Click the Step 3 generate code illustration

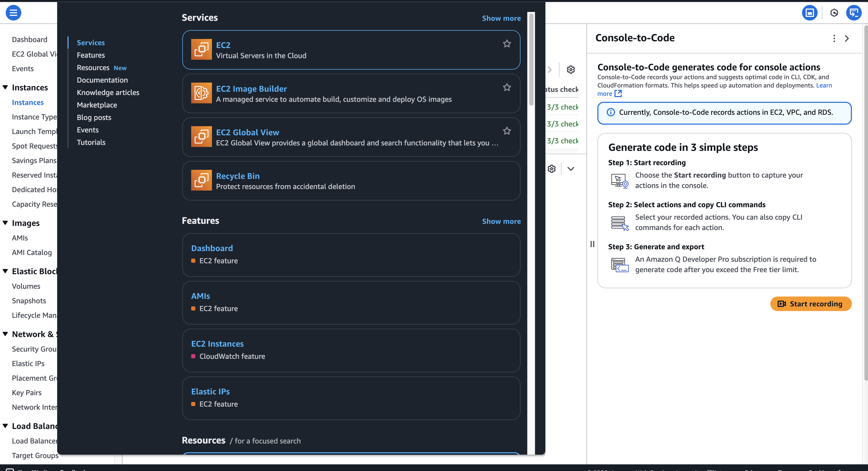coord(620,265)
